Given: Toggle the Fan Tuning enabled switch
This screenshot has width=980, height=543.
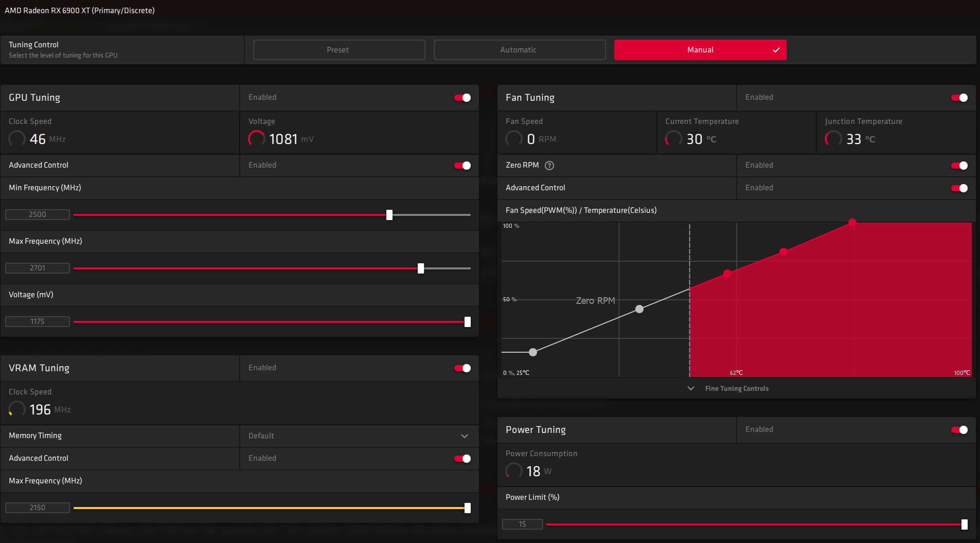Looking at the screenshot, I should (x=959, y=98).
